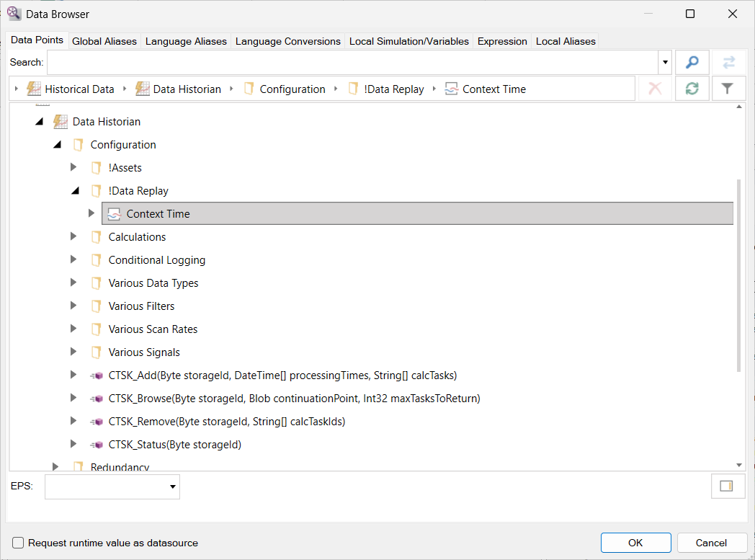Open the Expression tab
The width and height of the screenshot is (755, 560).
pos(502,41)
